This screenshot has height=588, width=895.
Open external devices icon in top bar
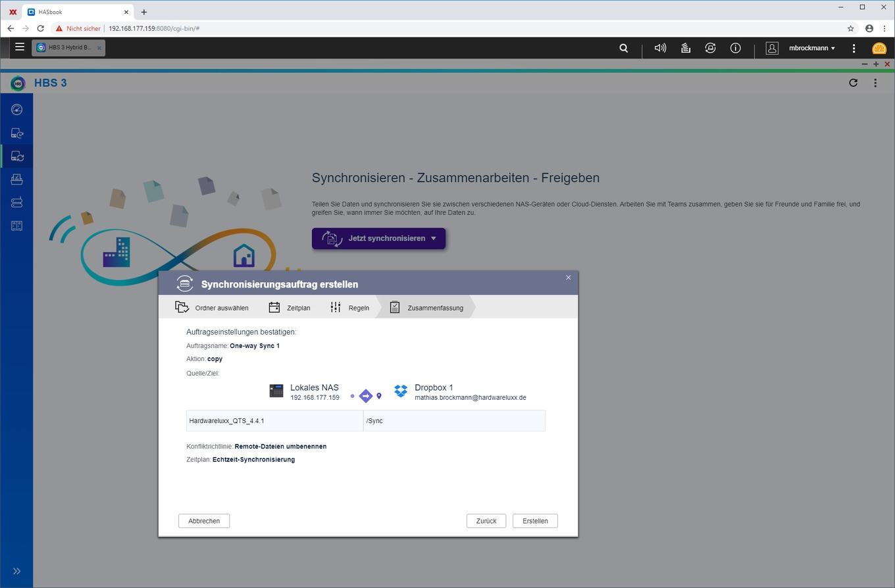(710, 48)
